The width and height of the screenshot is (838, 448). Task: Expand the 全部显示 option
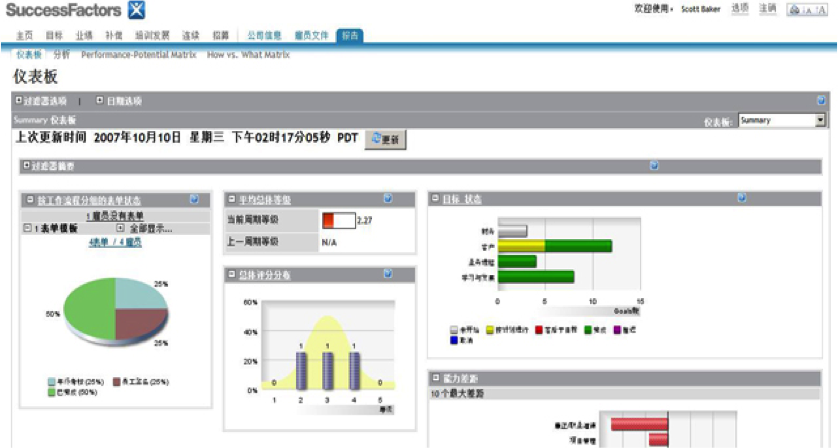click(120, 229)
